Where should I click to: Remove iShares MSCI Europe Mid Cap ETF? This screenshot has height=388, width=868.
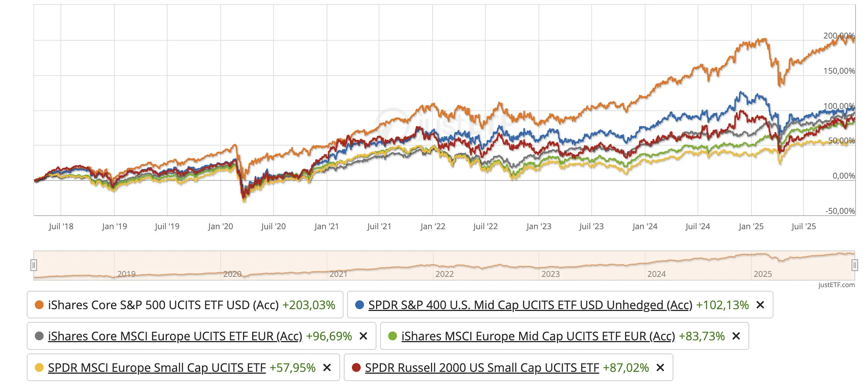pos(736,336)
